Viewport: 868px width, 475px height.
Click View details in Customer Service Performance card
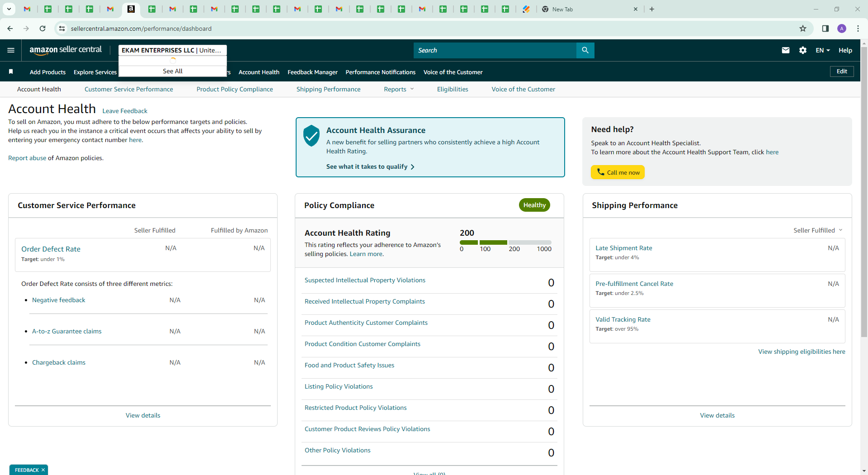point(143,415)
